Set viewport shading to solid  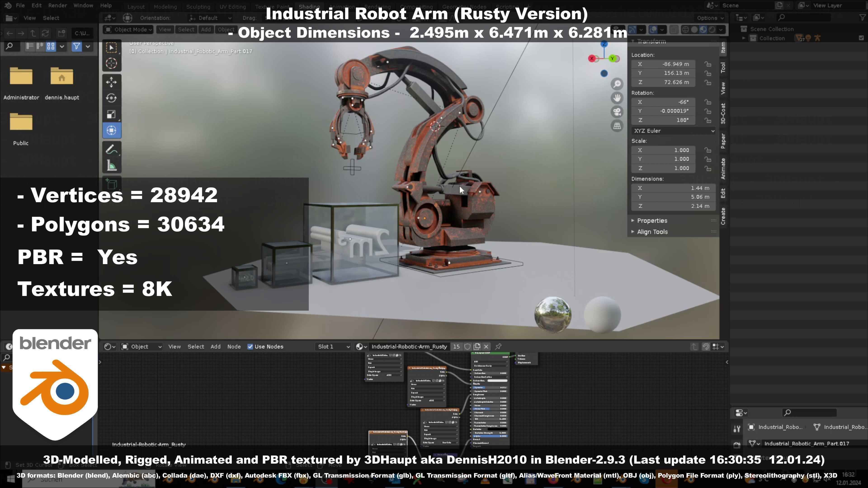(694, 30)
